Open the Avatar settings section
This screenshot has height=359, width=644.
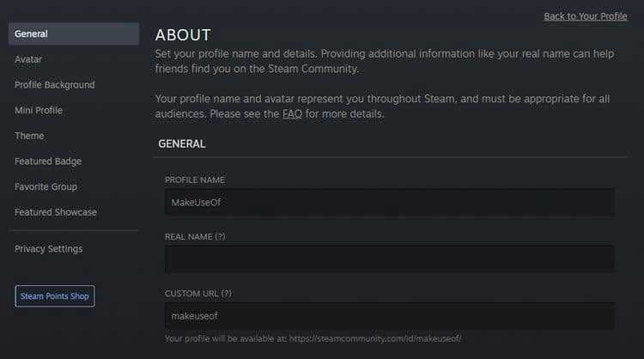click(28, 59)
